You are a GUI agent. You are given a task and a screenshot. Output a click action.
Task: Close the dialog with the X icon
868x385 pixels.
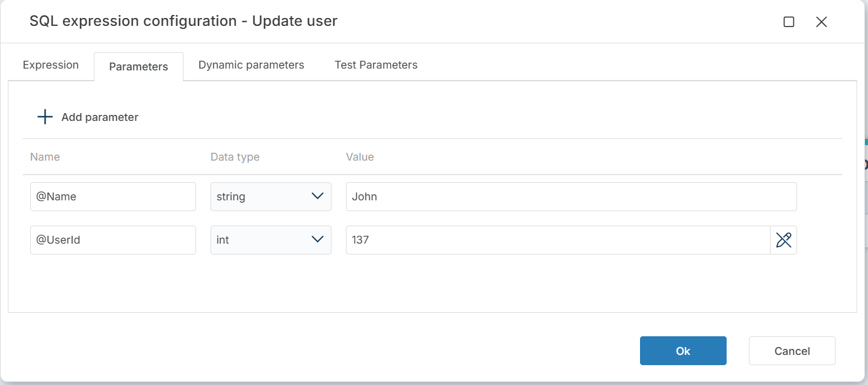[821, 22]
